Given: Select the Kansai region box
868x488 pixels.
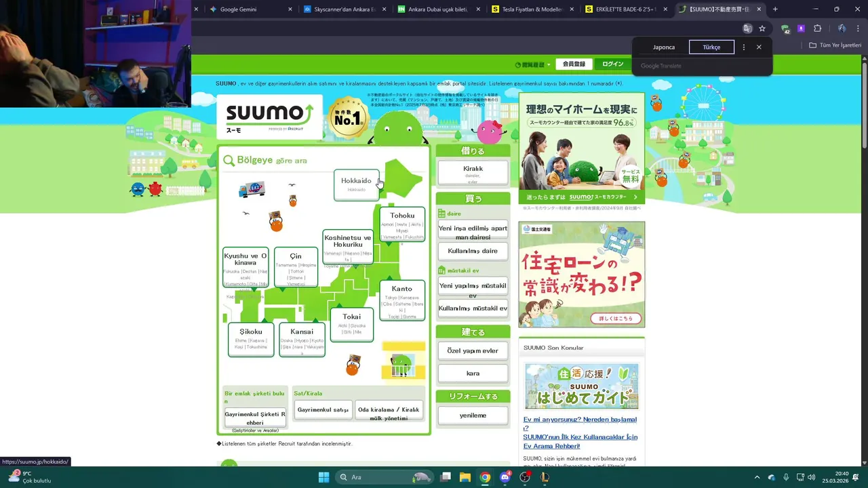Looking at the screenshot, I should [302, 339].
